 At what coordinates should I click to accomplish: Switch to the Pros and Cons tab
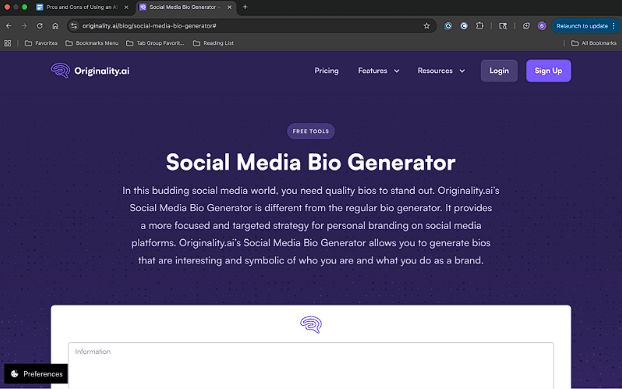82,7
